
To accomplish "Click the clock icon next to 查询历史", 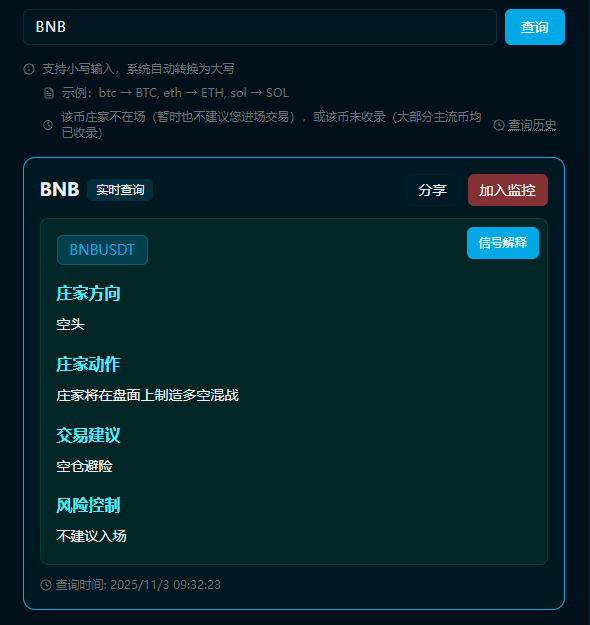I will point(499,125).
